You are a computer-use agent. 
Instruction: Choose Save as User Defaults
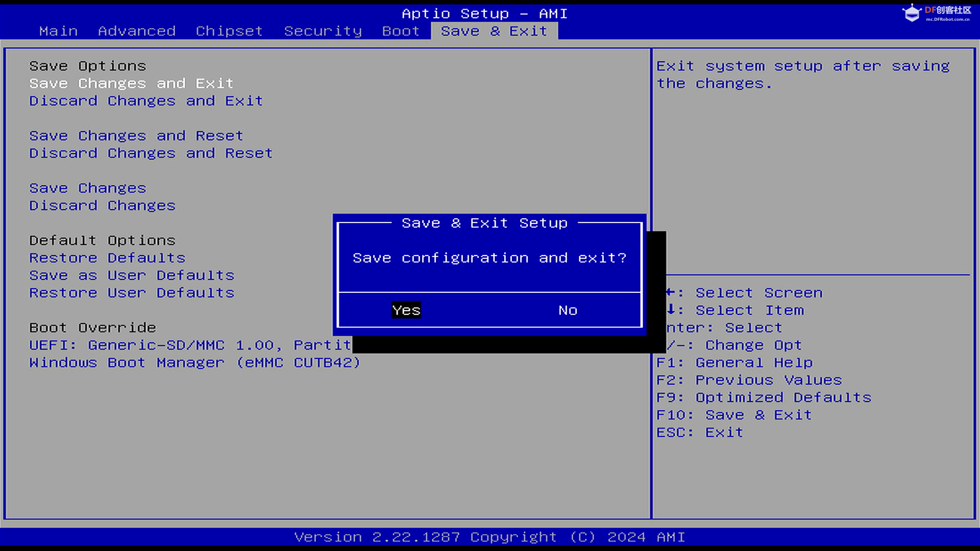point(132,275)
